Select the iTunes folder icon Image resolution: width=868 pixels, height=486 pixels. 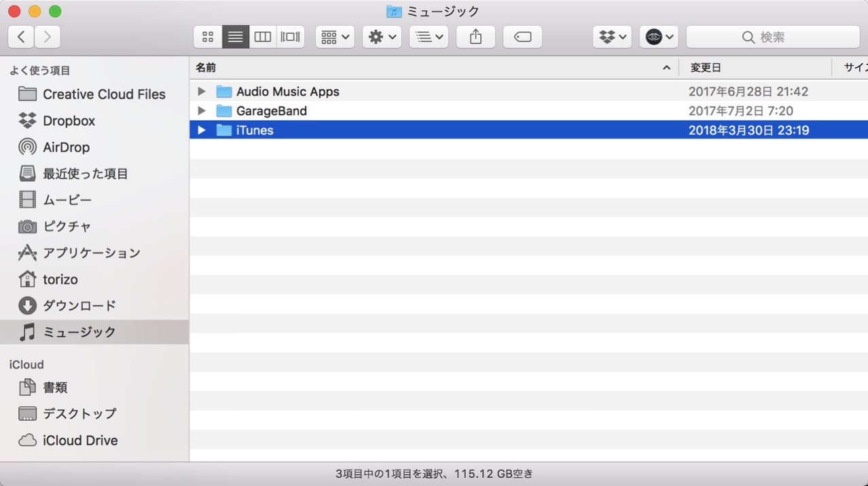[224, 130]
